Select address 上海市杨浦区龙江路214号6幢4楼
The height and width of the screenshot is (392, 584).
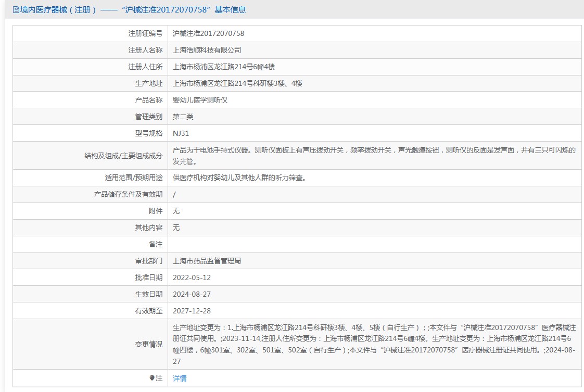pyautogui.click(x=224, y=67)
